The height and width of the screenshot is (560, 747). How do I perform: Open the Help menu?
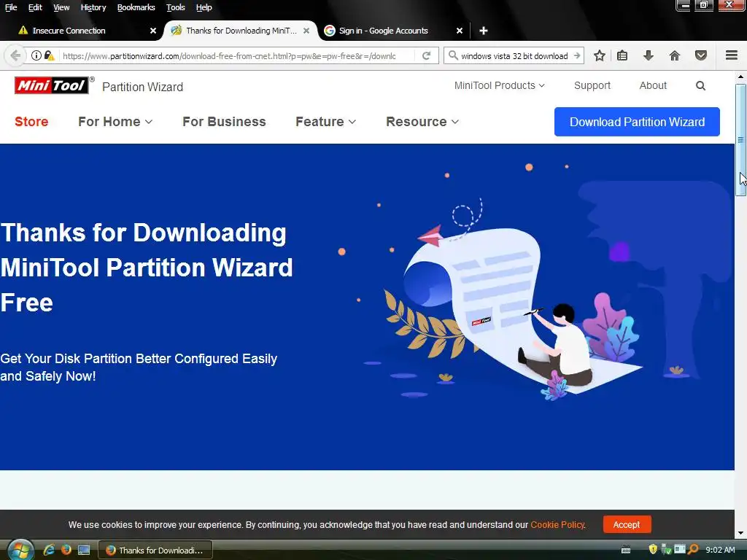pyautogui.click(x=204, y=7)
